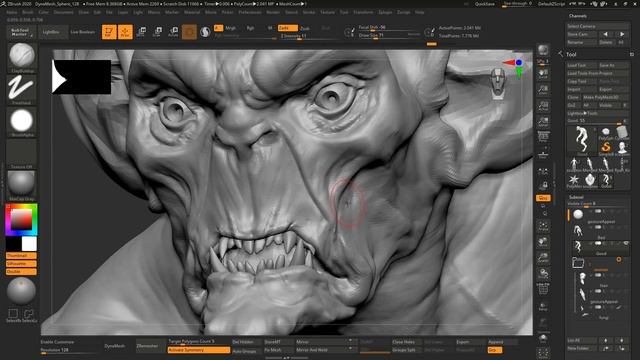This screenshot has height=360, width=640.
Task: Click Save As in Tool panel
Action: coord(613,65)
